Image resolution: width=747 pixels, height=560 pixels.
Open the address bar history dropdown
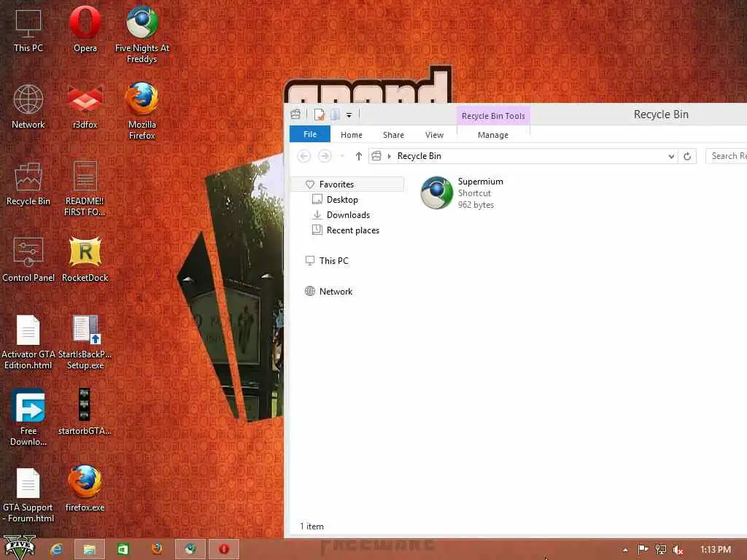click(671, 156)
